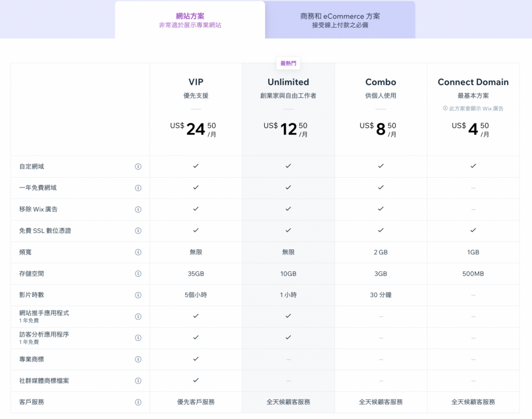Click info icon beside 一年免費網域
532x419 pixels.
click(138, 188)
